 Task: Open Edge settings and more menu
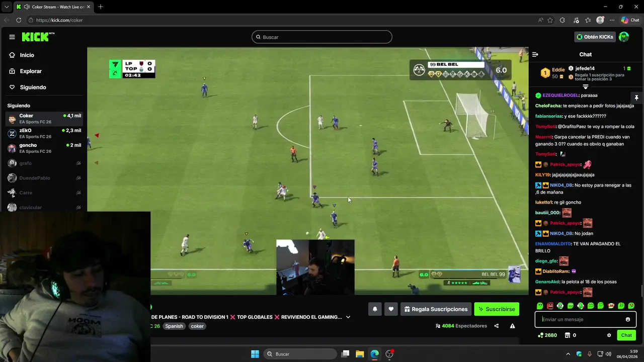click(x=612, y=20)
